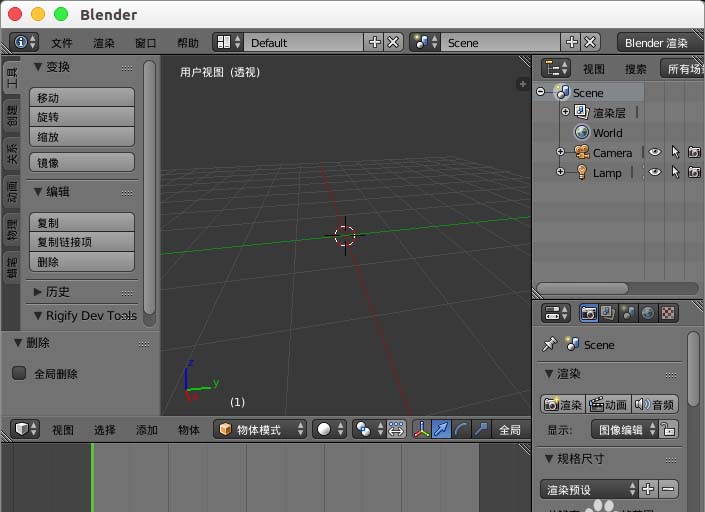Switch to Scene properties tab icon
Image resolution: width=705 pixels, height=512 pixels.
point(628,313)
